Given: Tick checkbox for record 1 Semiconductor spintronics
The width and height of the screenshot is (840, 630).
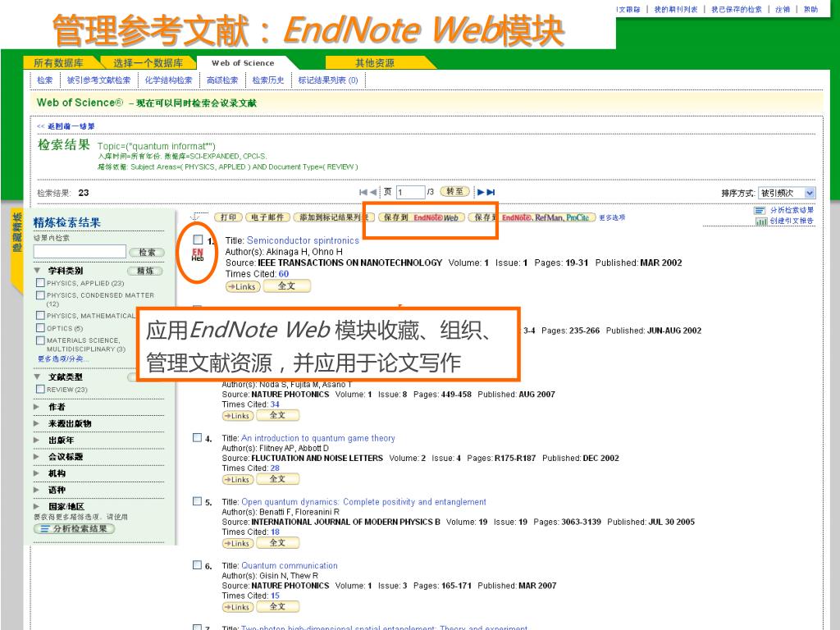Looking at the screenshot, I should 199,240.
